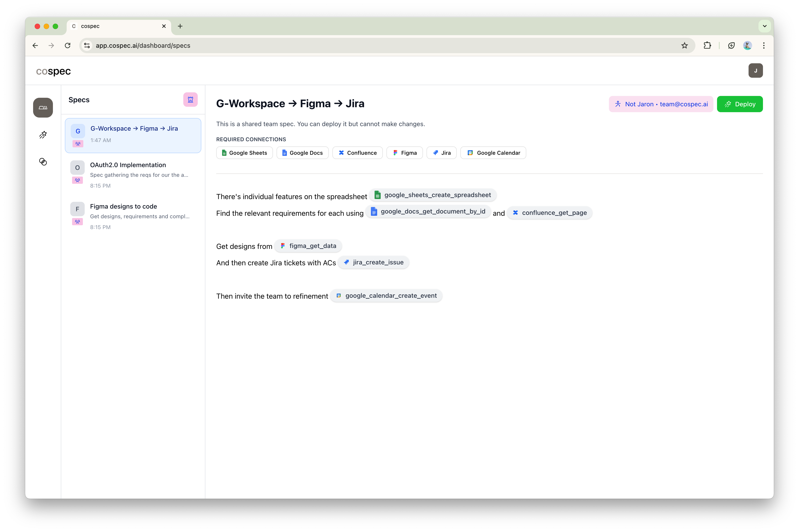Click the site information icon in the address bar
This screenshot has height=532, width=799.
pyautogui.click(x=87, y=45)
